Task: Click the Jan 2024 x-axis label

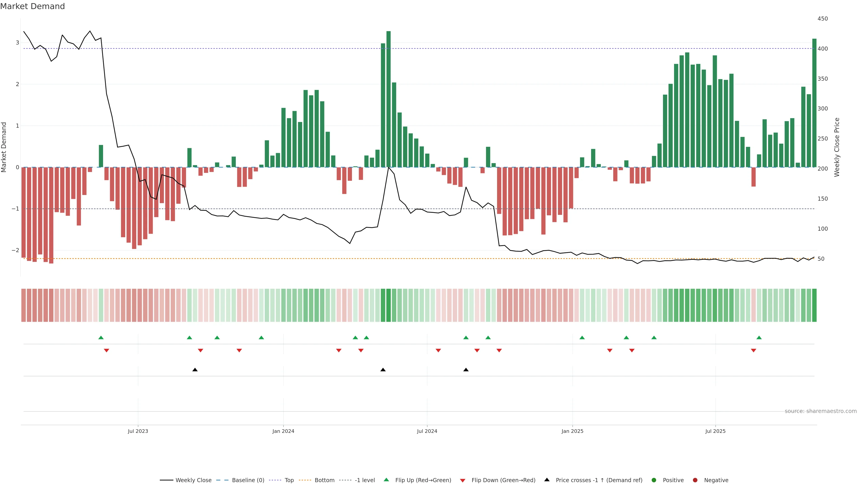Action: click(x=283, y=431)
